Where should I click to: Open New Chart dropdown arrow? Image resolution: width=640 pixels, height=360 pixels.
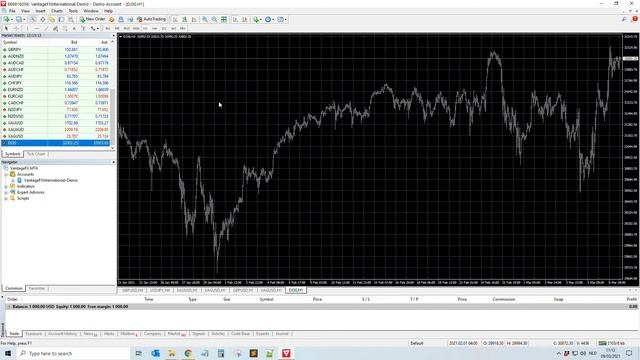point(12,19)
